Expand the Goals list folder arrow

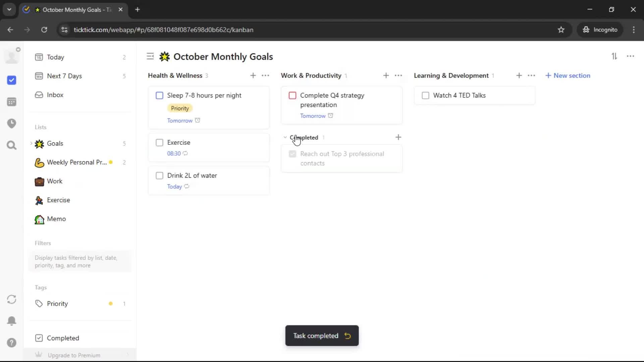point(31,143)
